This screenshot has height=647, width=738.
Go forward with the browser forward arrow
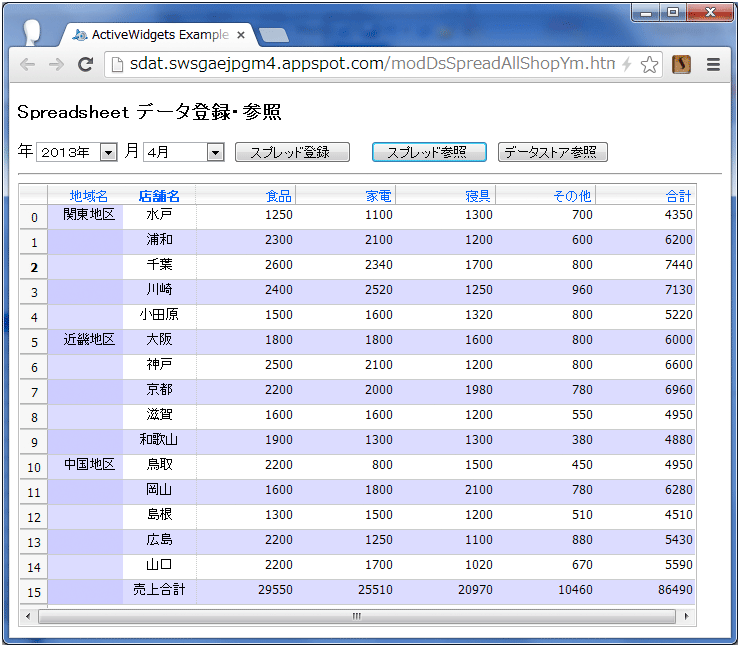(x=56, y=64)
